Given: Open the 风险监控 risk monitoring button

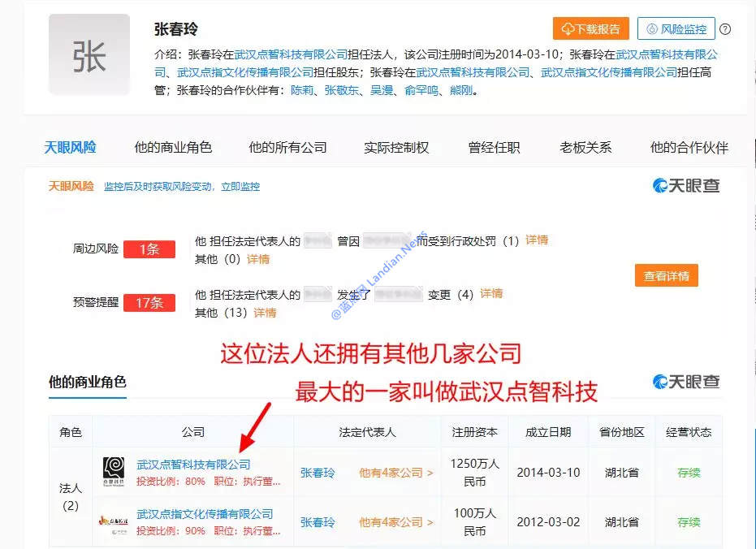Looking at the screenshot, I should [676, 28].
